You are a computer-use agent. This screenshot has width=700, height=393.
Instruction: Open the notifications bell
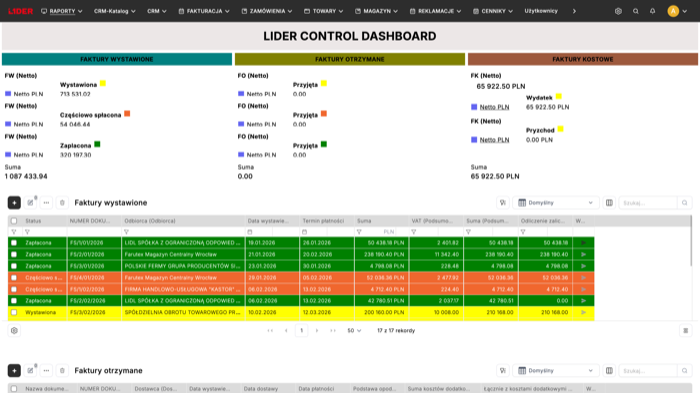pyautogui.click(x=652, y=11)
